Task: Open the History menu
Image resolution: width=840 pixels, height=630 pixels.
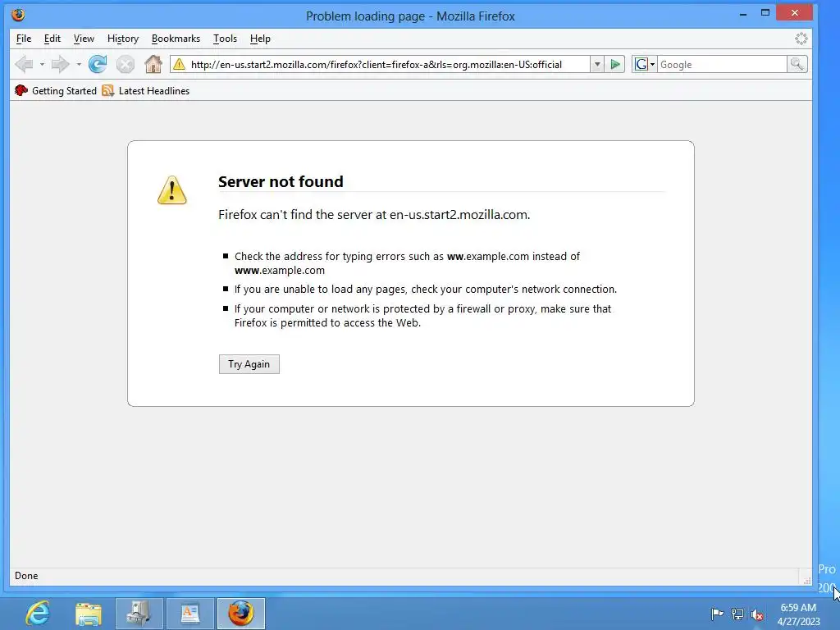Action: point(123,39)
